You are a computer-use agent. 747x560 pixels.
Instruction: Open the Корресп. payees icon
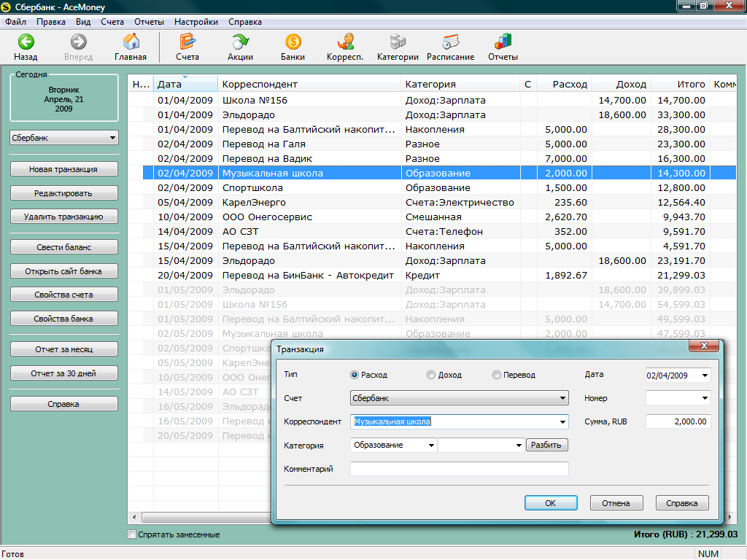click(345, 42)
